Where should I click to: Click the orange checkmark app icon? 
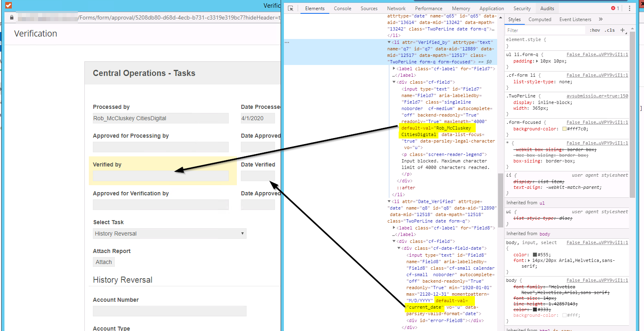9,5
